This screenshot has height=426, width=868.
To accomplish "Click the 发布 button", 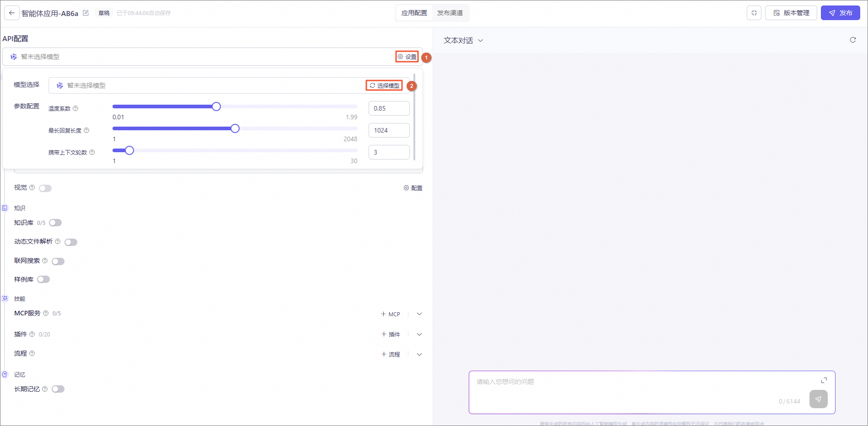I will (841, 13).
